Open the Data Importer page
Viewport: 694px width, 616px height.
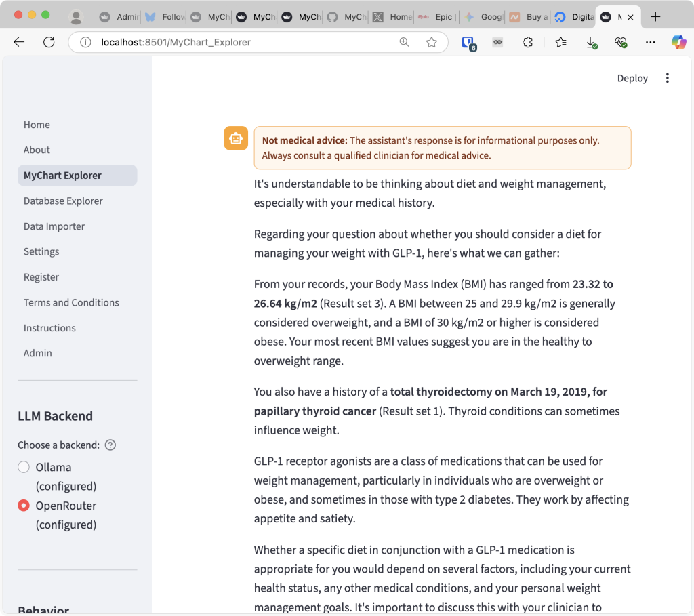(x=54, y=226)
